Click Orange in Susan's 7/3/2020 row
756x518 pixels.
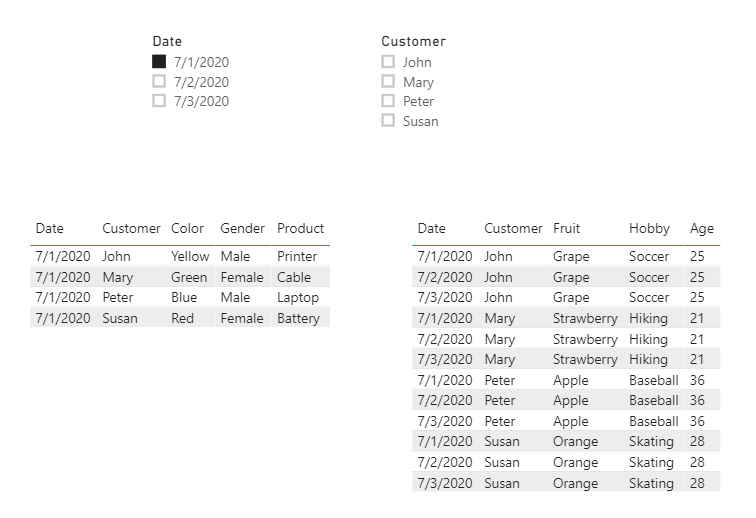576,483
